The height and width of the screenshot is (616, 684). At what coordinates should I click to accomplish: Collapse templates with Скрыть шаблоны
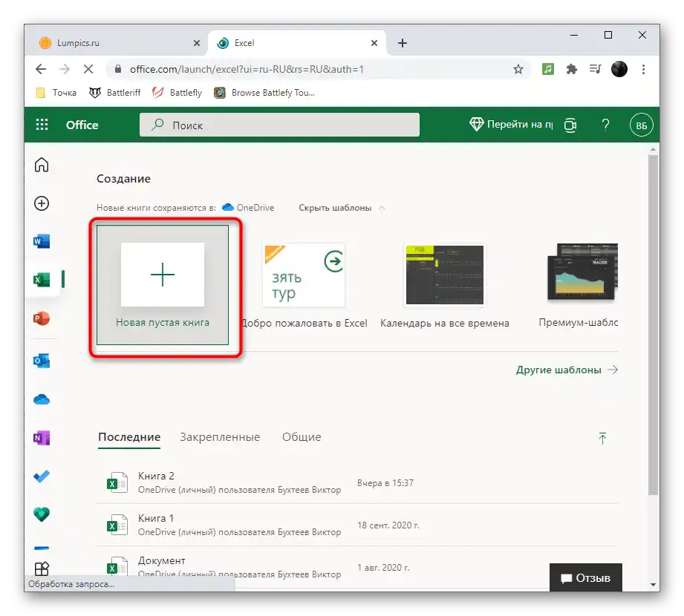(x=342, y=208)
